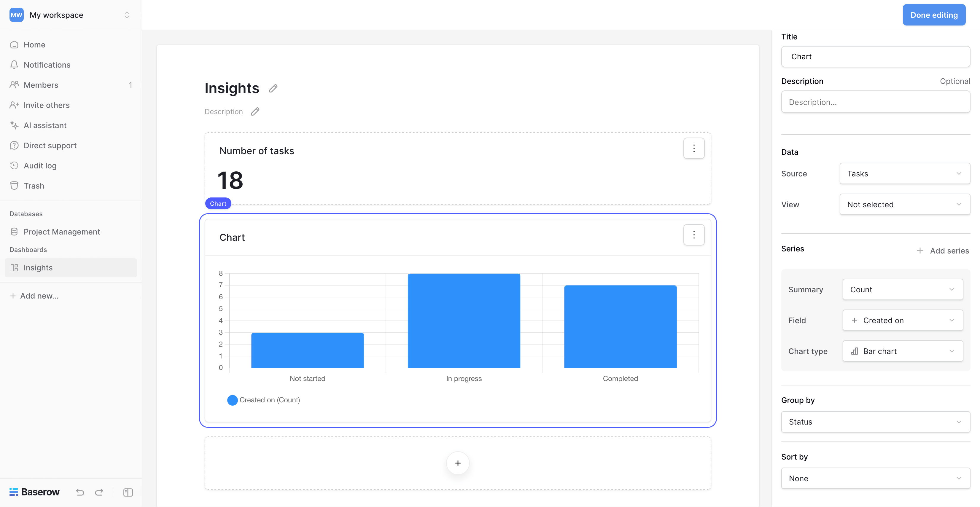Click the Done editing button
This screenshot has width=980, height=507.
pos(934,15)
